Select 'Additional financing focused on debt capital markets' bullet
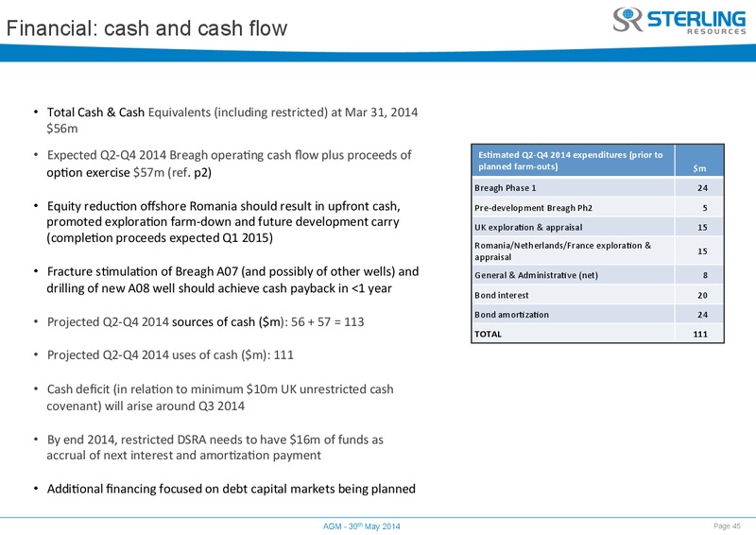Viewport: 756px width, 535px height. point(231,489)
